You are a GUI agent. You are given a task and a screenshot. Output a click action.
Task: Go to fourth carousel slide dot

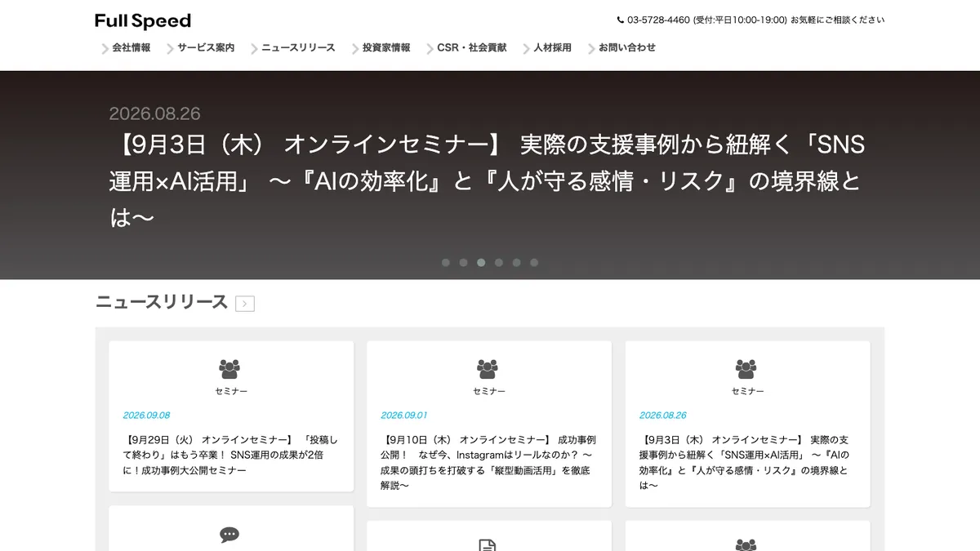(499, 263)
